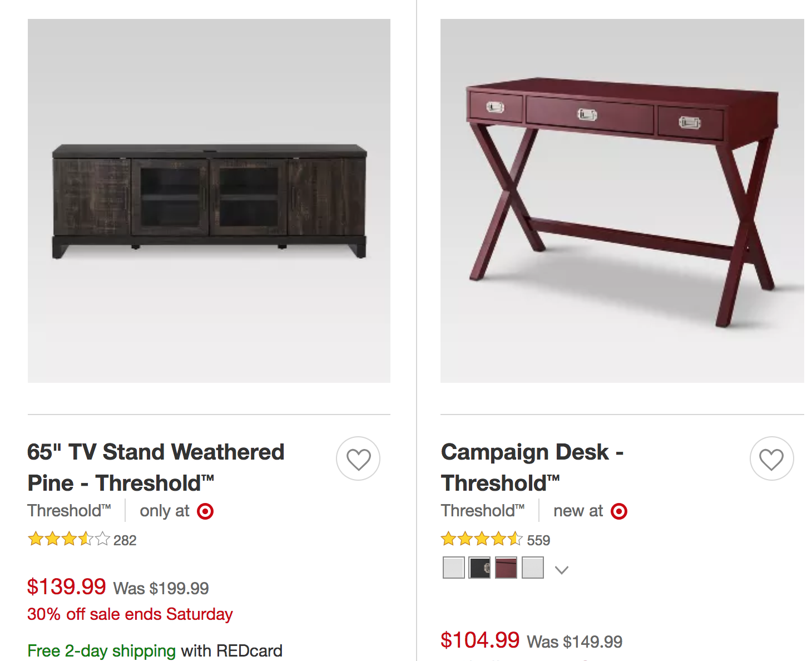This screenshot has width=812, height=661.
Task: Click "Free 2-day shipping" green link
Action: point(101,650)
